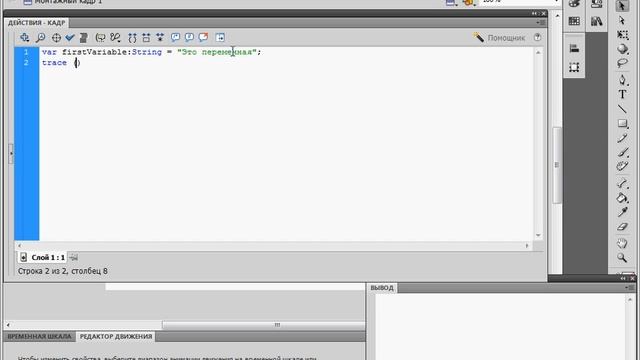
Task: Click script editor vertical scroll down arrow
Action: click(x=538, y=235)
